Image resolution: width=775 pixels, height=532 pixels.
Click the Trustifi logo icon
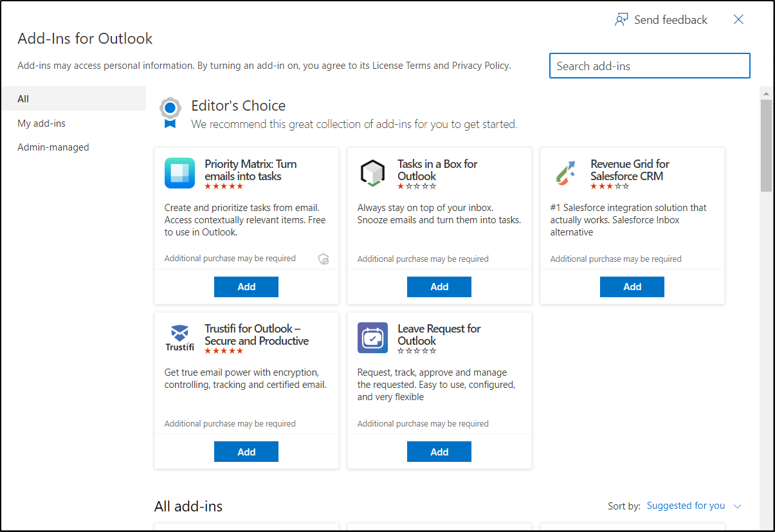(x=179, y=338)
